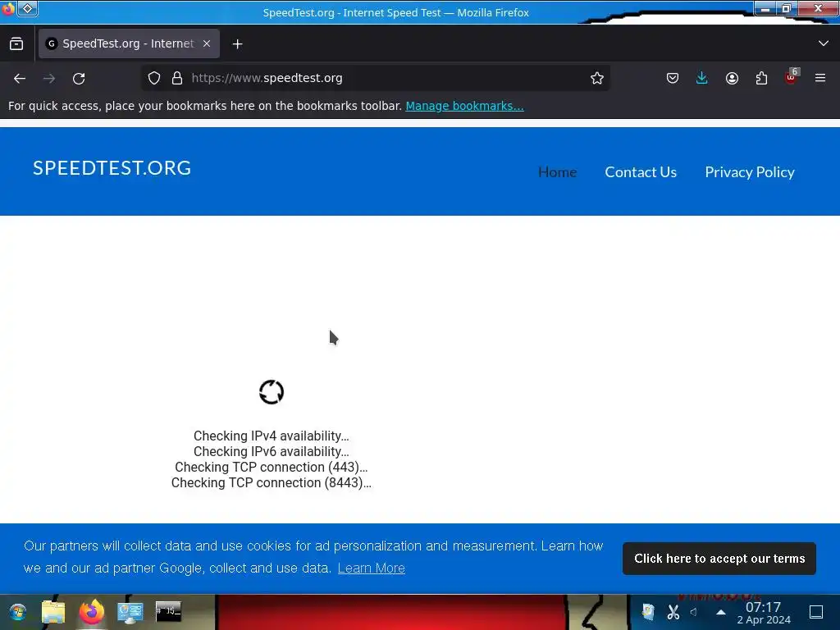Go back with the browser back arrow
Viewport: 840px width, 630px height.
[x=20, y=78]
